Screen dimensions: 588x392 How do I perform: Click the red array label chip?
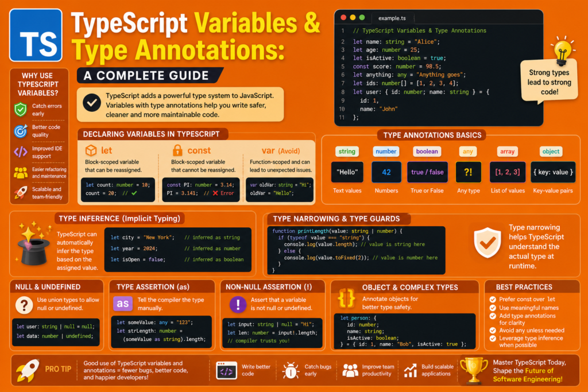pyautogui.click(x=507, y=152)
